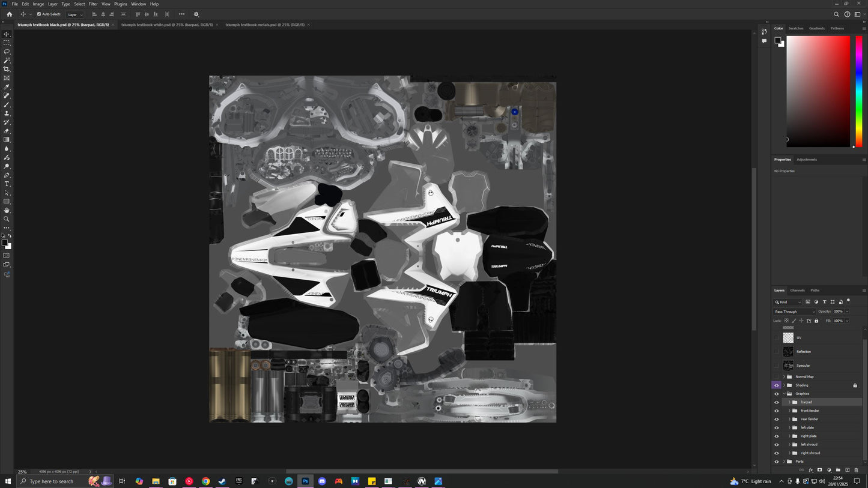Hide the Graphics group

point(776,394)
